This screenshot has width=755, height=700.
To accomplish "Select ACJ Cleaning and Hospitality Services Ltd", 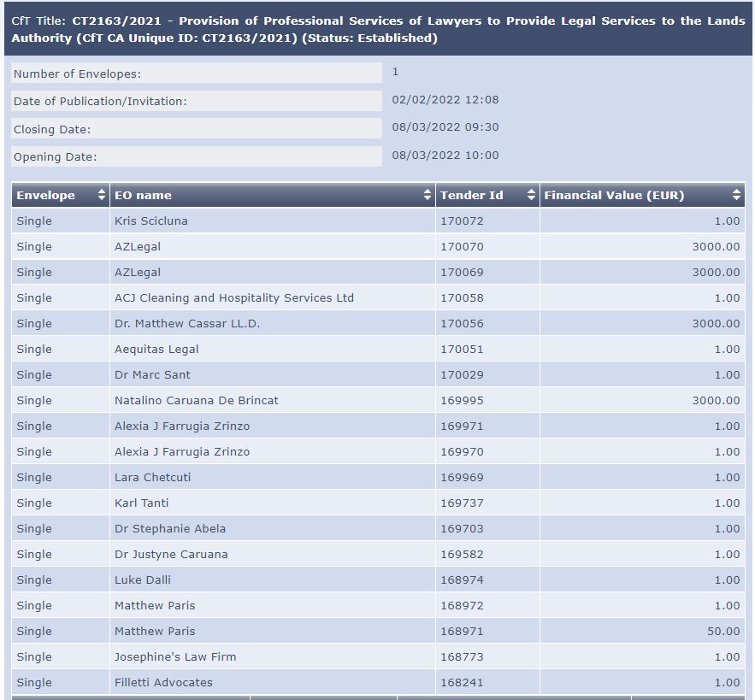I will [233, 297].
